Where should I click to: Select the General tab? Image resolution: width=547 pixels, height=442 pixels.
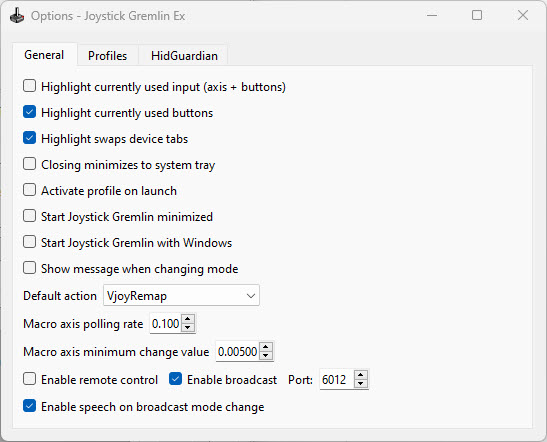pyautogui.click(x=44, y=55)
